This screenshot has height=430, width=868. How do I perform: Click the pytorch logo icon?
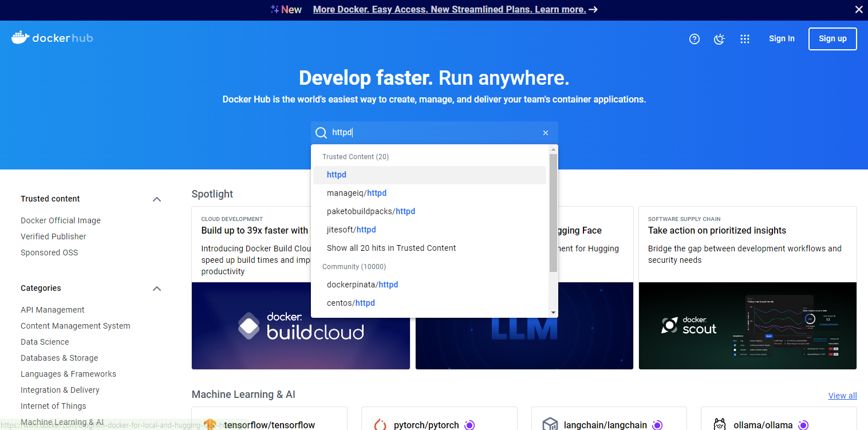pos(380,425)
